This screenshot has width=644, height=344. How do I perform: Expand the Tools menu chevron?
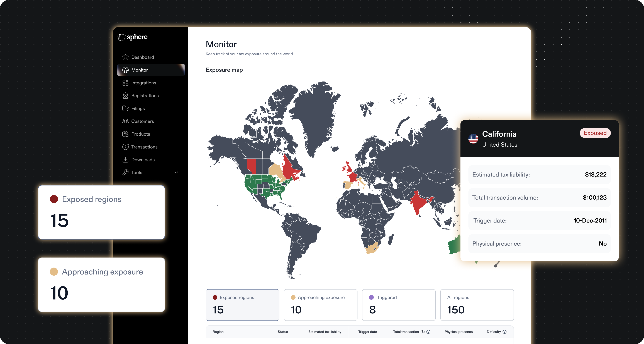point(176,173)
